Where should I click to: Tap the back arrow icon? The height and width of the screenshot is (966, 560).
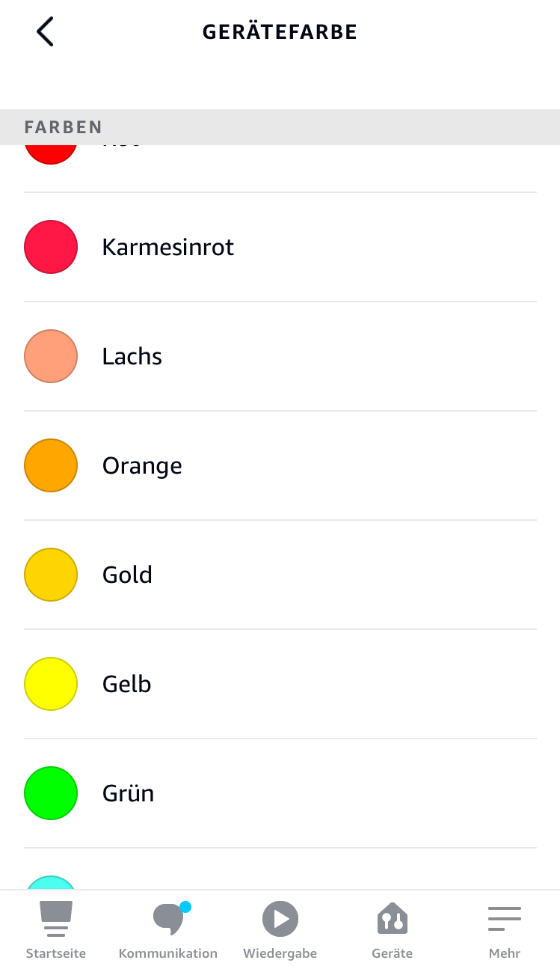(45, 32)
